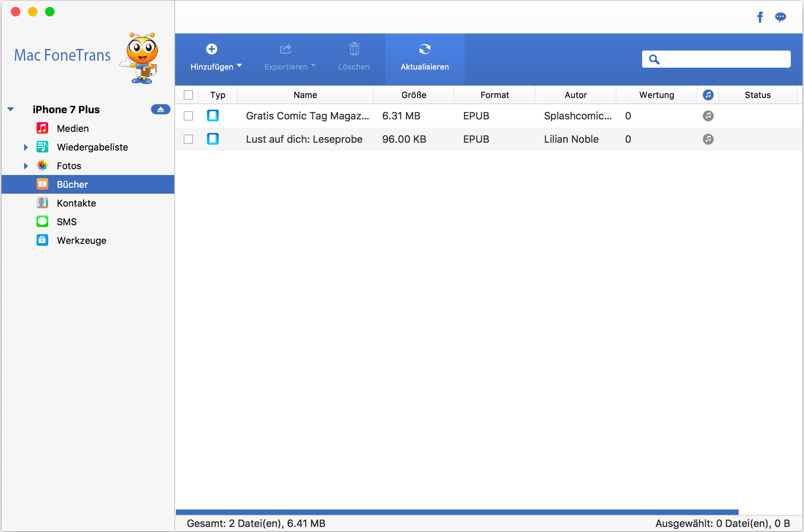Viewport: 804px width, 532px height.
Task: Click music note icon in Gratis Comic row
Action: (708, 115)
